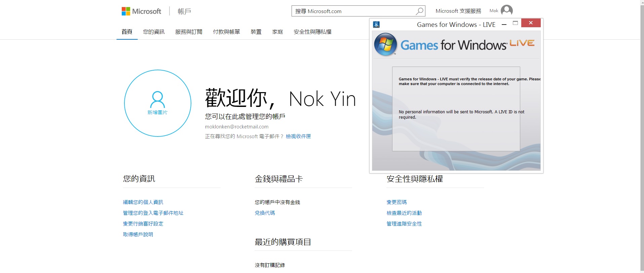Click the Games for Windows LIVE title bar icon
The width and height of the screenshot is (644, 273).
[x=376, y=24]
